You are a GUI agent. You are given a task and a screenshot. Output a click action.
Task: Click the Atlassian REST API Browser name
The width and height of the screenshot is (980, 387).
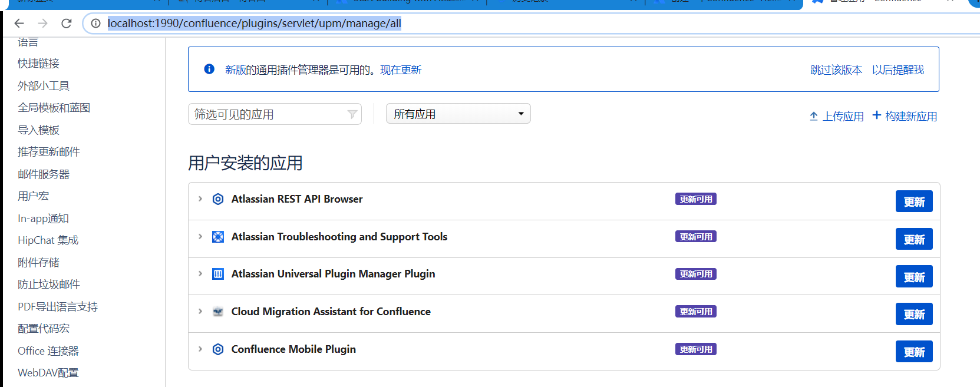297,199
